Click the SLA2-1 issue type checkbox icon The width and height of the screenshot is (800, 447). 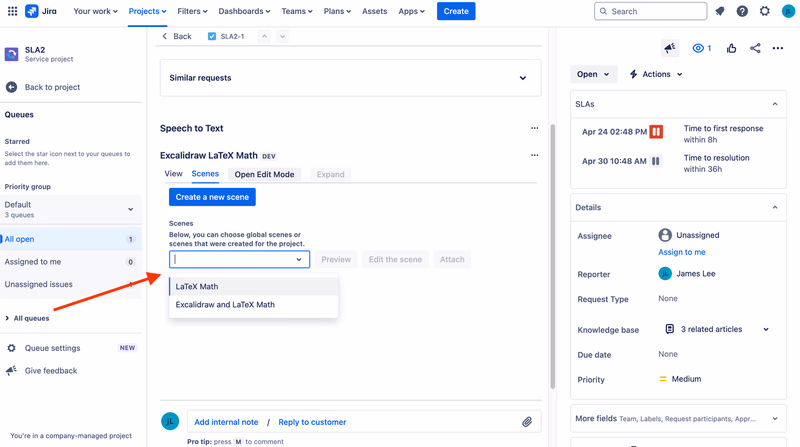212,36
